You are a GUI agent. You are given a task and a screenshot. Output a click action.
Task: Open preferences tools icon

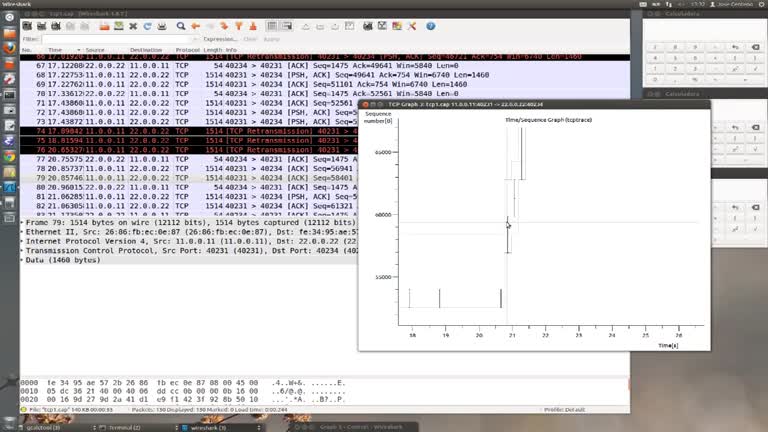(x=411, y=26)
